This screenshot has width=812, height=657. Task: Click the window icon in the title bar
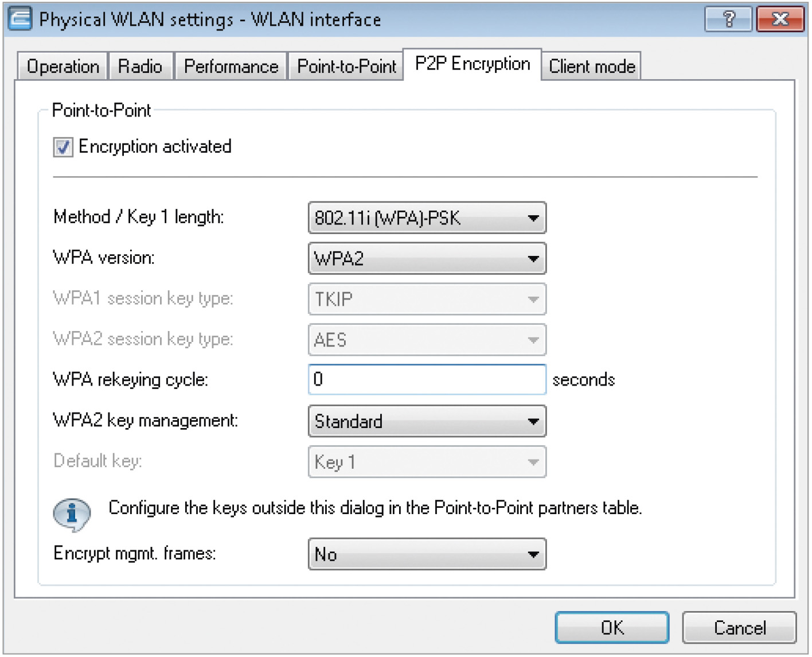point(19,19)
